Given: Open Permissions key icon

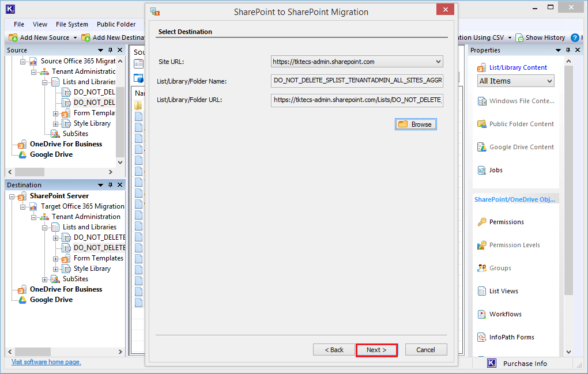Looking at the screenshot, I should pyautogui.click(x=482, y=222).
